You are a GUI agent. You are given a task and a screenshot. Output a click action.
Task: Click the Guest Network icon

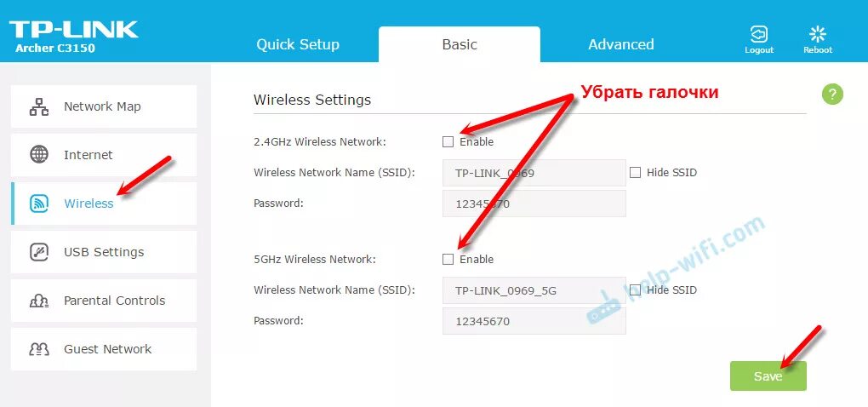click(39, 349)
